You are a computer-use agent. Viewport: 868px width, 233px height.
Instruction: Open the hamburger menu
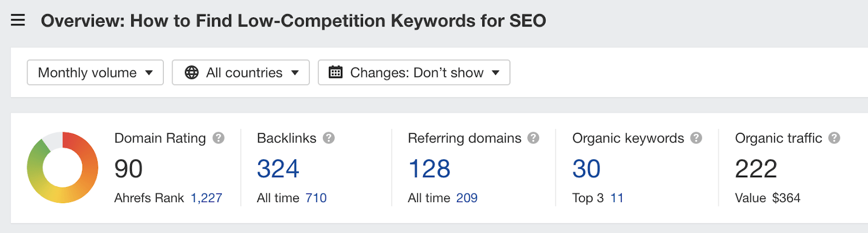(18, 21)
